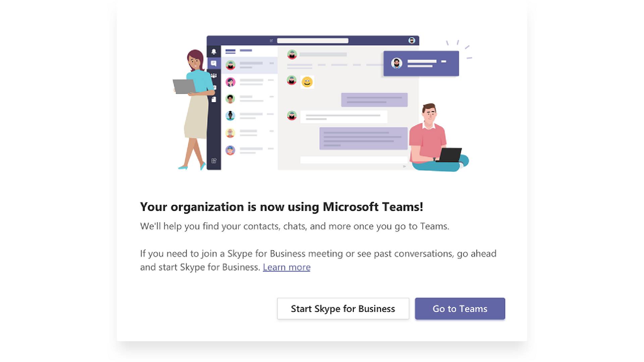The width and height of the screenshot is (644, 362).
Task: Open the apps/grid icon at bottom
Action: pos(214,161)
